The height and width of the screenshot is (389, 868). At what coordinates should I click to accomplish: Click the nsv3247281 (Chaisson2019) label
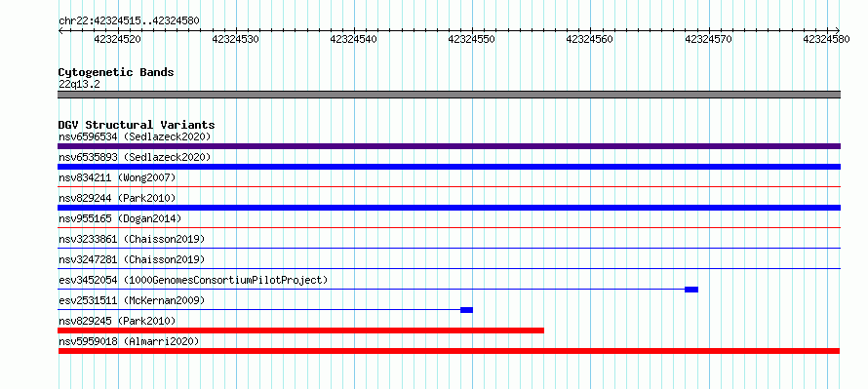132,259
